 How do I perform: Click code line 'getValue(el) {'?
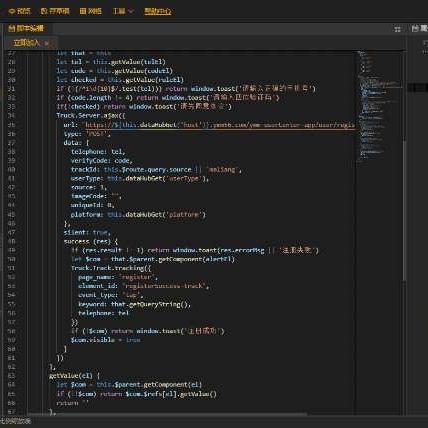click(74, 376)
